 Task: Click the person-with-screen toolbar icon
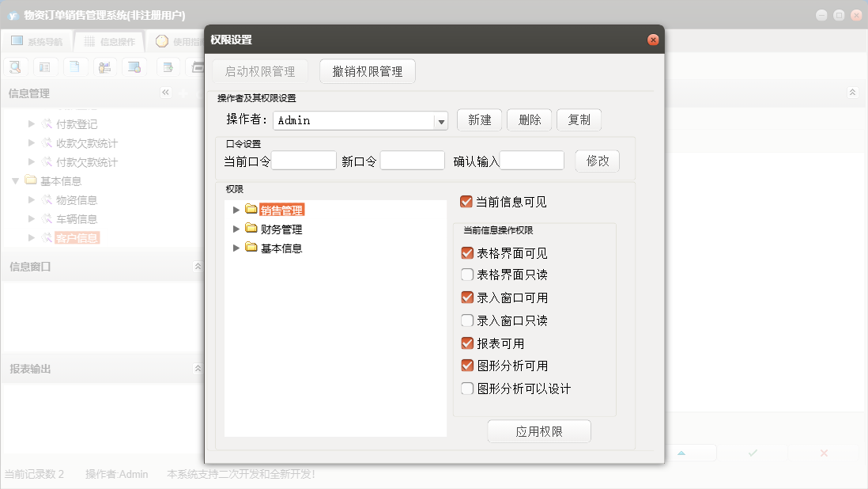(x=104, y=66)
